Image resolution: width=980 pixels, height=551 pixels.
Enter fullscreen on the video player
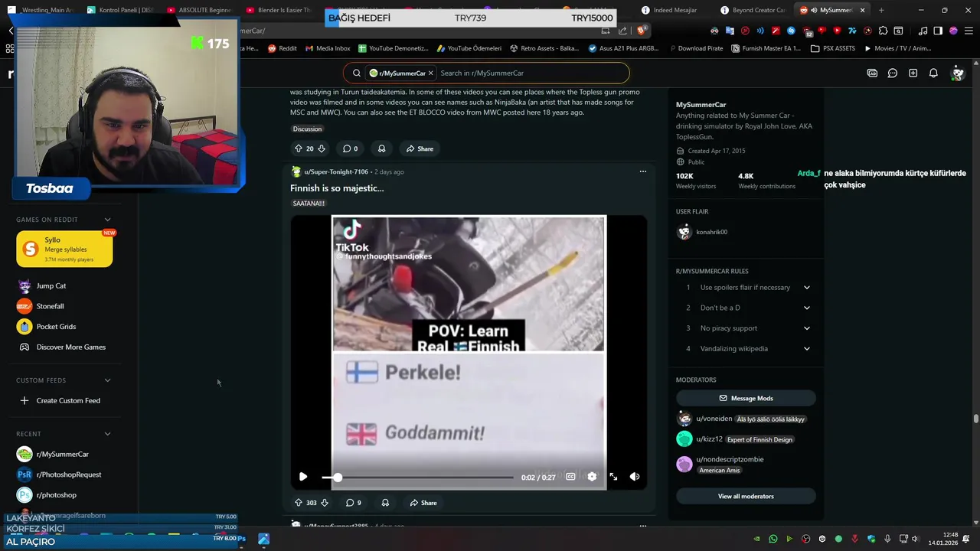point(613,477)
